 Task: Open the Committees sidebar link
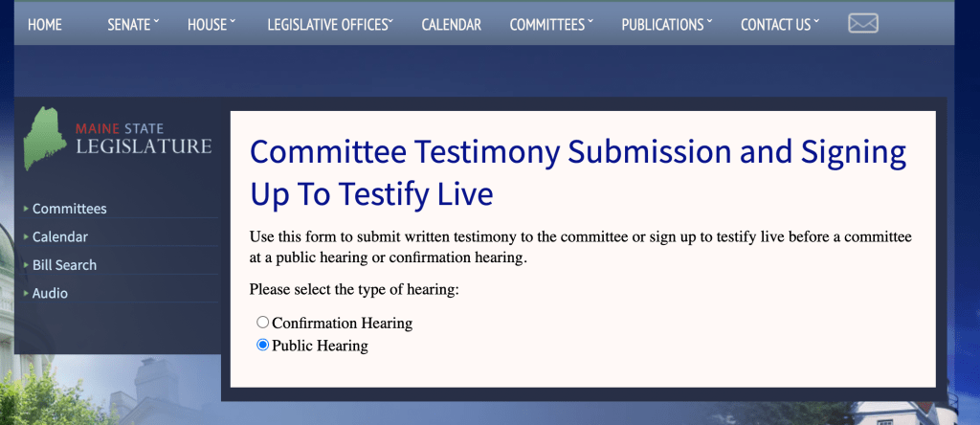[x=70, y=209]
